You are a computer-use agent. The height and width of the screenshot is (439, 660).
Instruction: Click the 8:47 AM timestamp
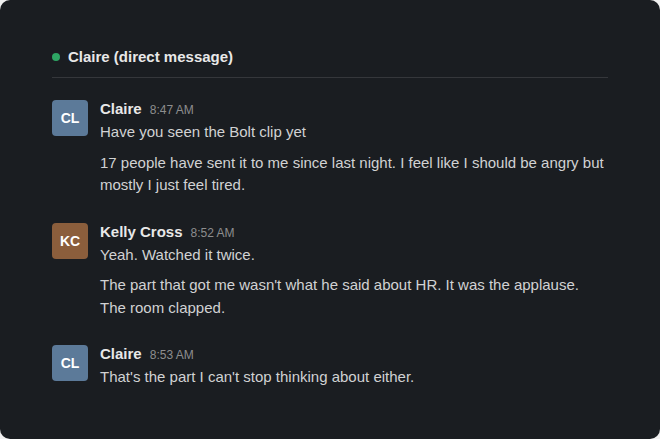pos(172,110)
